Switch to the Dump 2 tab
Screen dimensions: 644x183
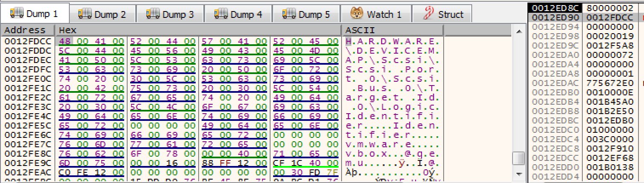(x=102, y=14)
